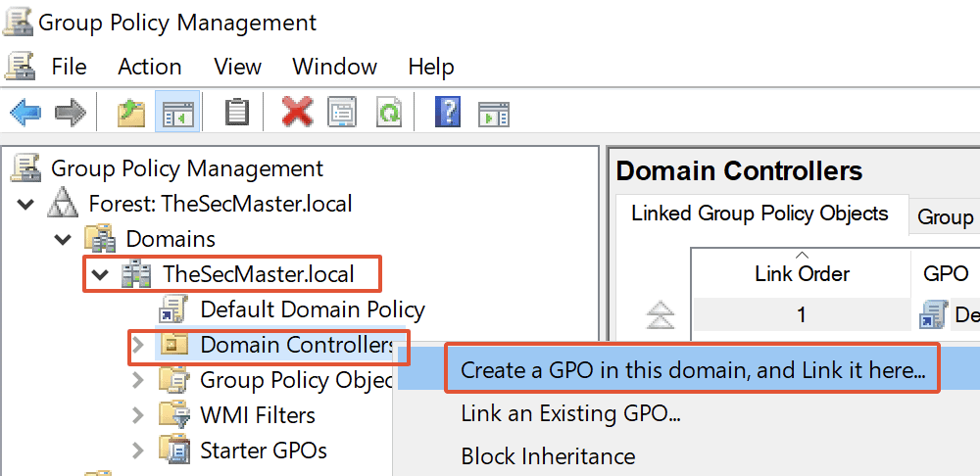Screen dimensions: 980x476
Task: Click the Group Policy Objects folder icon
Action: pos(173,380)
